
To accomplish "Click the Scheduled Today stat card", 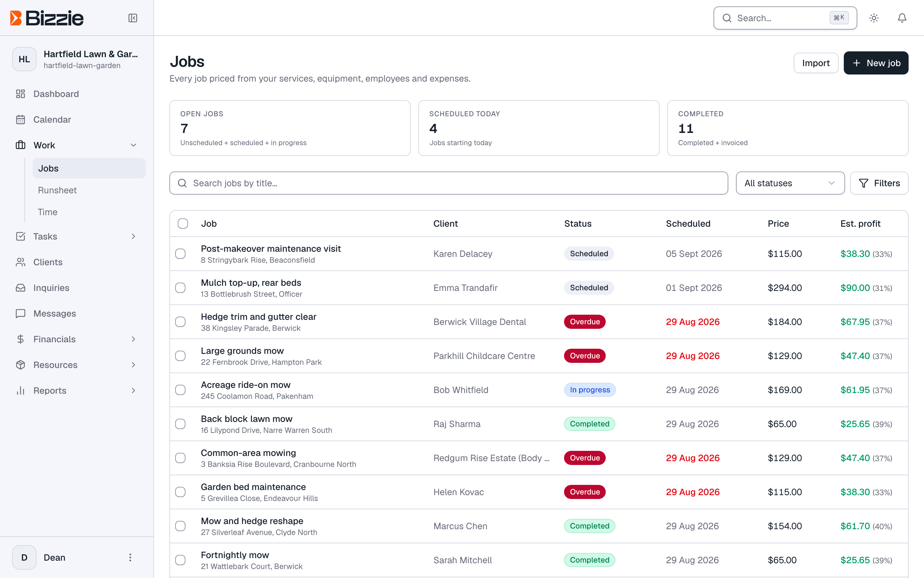I will [x=539, y=128].
